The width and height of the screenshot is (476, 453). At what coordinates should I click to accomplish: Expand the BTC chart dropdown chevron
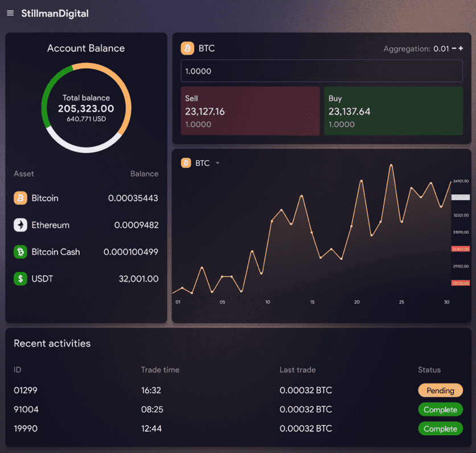pos(218,163)
